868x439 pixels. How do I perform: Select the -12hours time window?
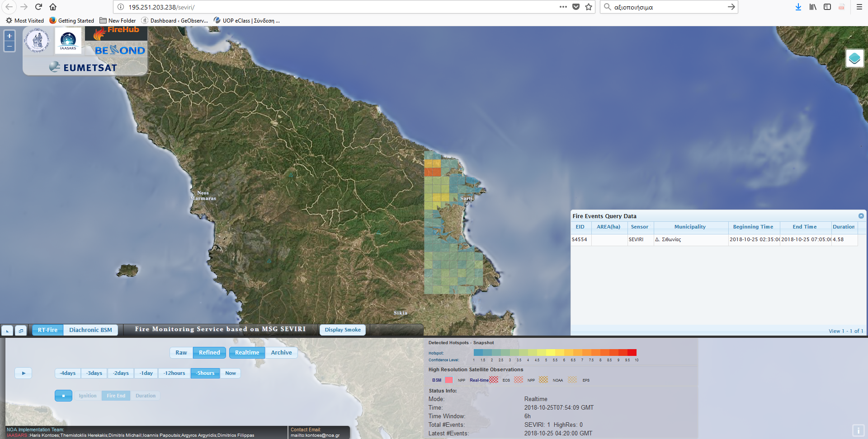tap(174, 373)
